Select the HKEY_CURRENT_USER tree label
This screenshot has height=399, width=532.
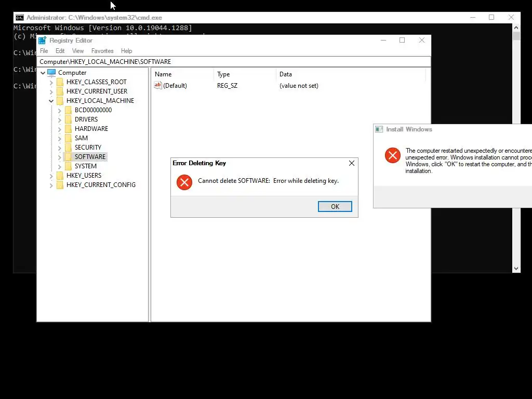pyautogui.click(x=97, y=91)
